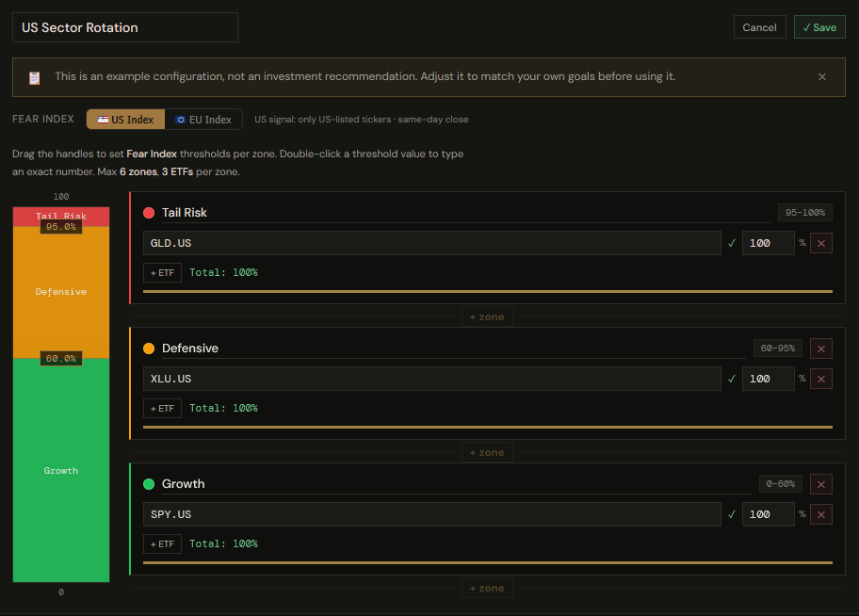Select the 60.0% threshold handle
This screenshot has width=859, height=616.
pos(61,359)
